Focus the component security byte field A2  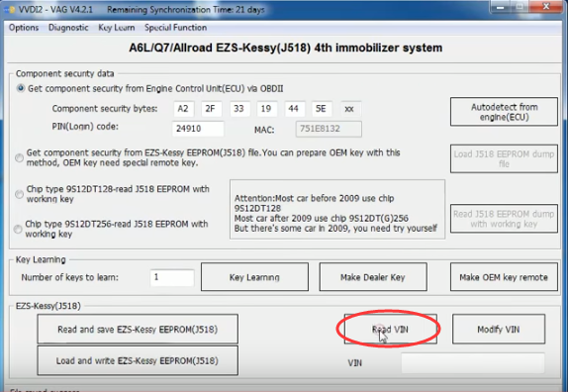pyautogui.click(x=183, y=109)
